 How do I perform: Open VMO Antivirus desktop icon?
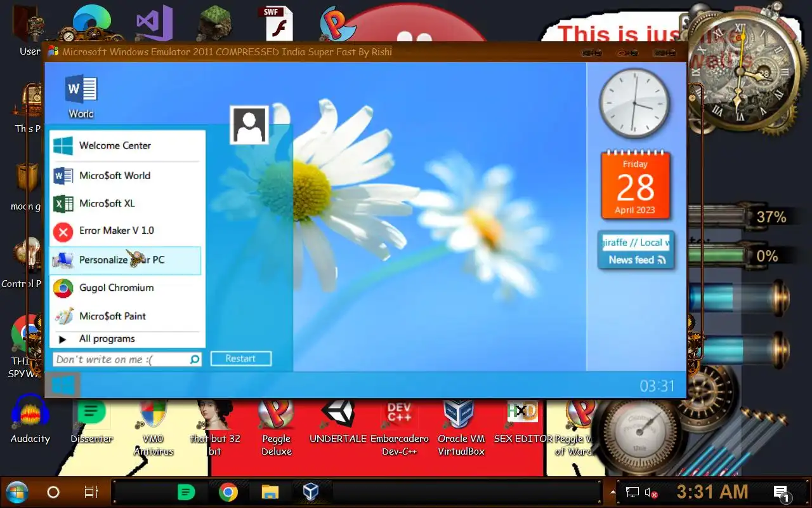click(154, 427)
